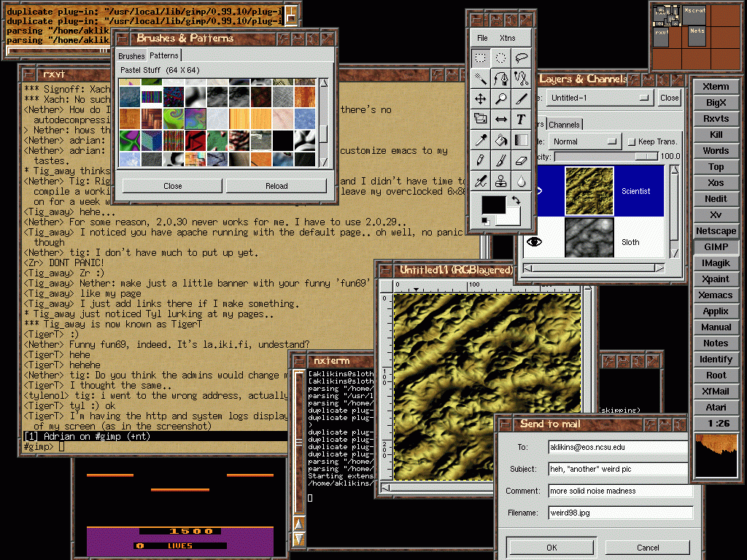Select the Fuzzy Select magic wand tool
This screenshot has width=747, height=560.
[x=481, y=78]
